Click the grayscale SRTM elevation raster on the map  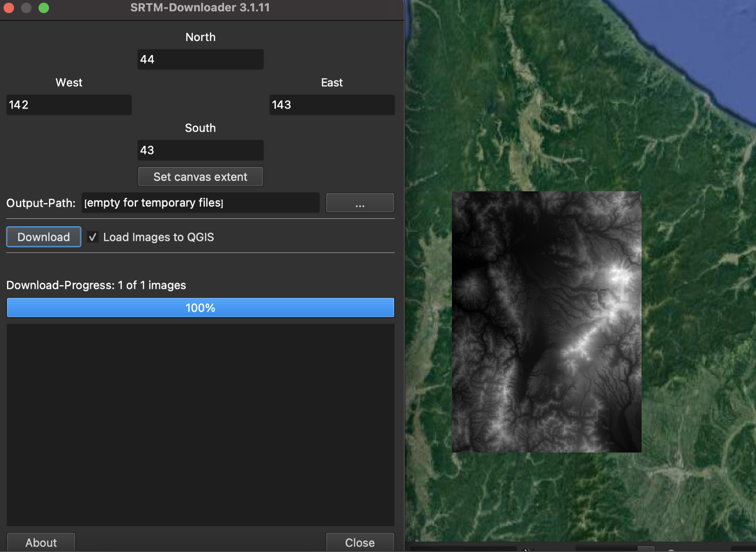[x=546, y=322]
